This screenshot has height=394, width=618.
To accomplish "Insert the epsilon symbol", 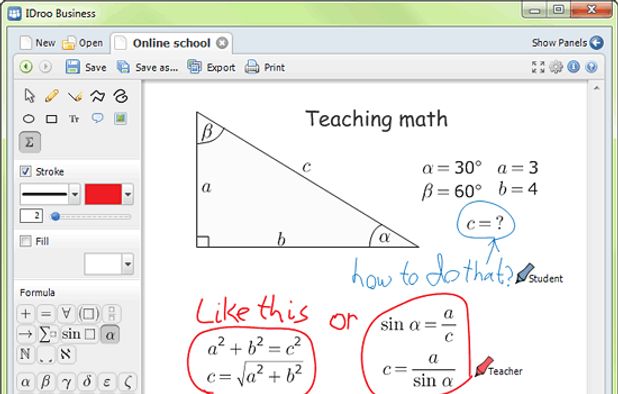I will tap(107, 381).
